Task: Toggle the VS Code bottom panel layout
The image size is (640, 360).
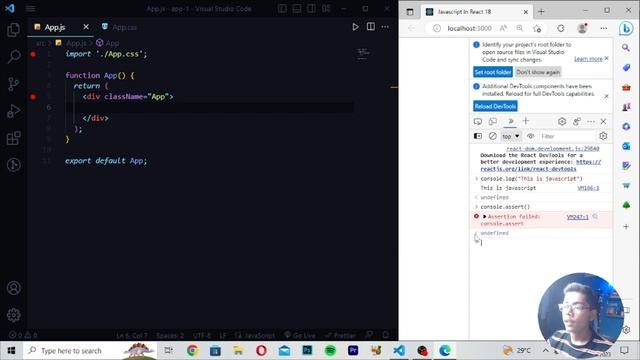Action: click(x=297, y=9)
